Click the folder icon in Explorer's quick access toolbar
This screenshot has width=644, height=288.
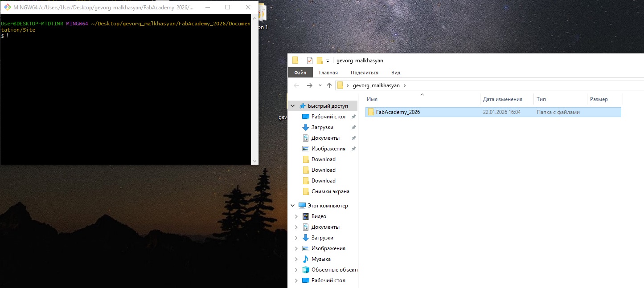click(x=295, y=61)
